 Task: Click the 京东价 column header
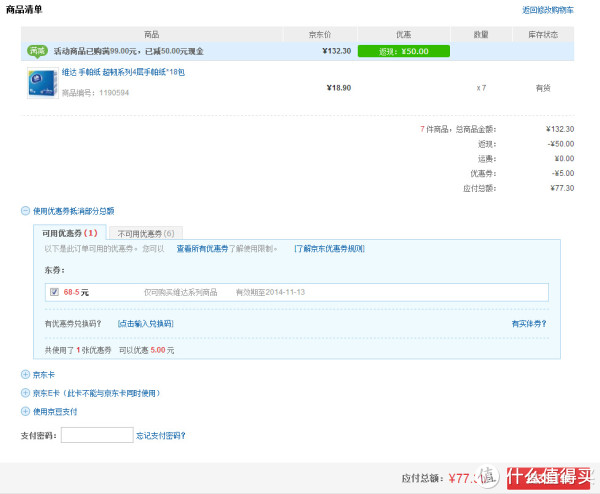[x=320, y=35]
